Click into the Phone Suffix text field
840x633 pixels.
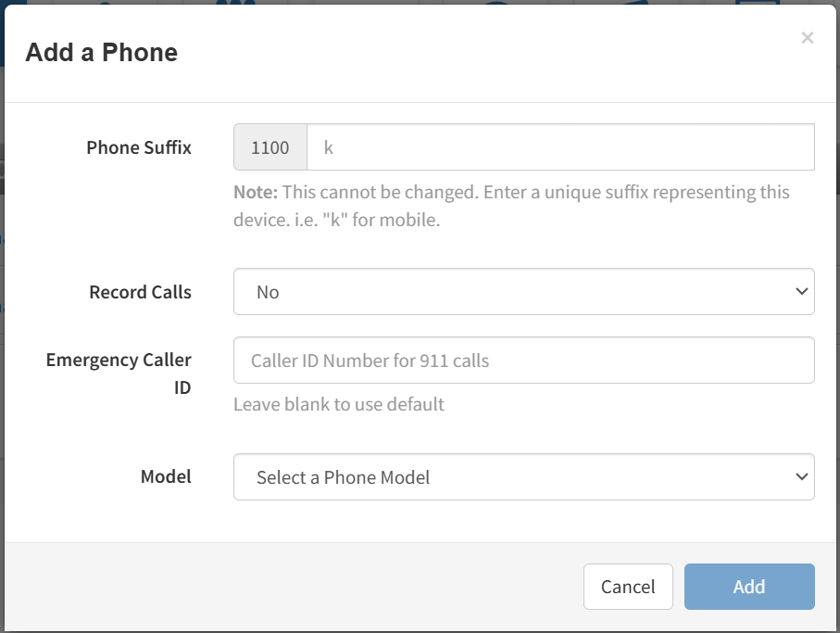tap(560, 147)
